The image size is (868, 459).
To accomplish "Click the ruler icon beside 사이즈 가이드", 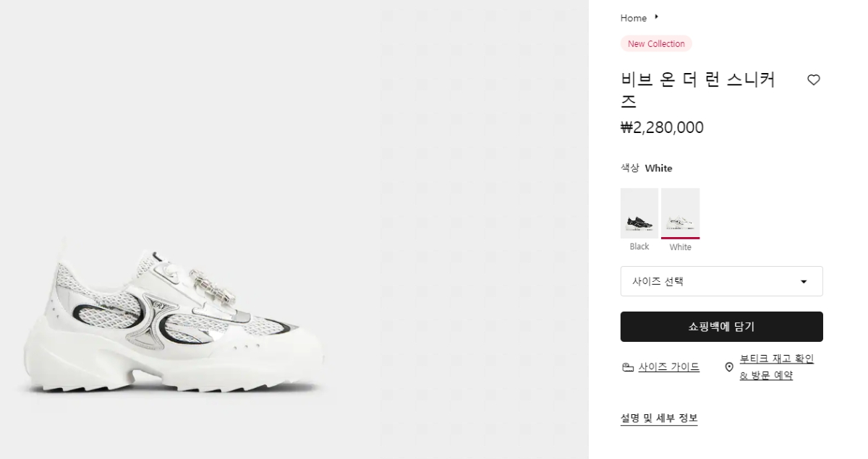I will pos(628,367).
